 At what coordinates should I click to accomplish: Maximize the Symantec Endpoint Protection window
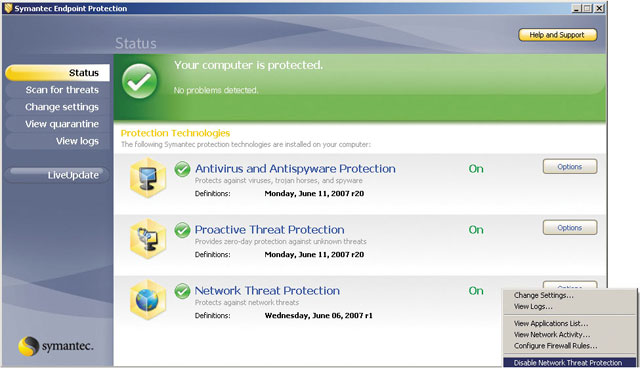pos(587,8)
